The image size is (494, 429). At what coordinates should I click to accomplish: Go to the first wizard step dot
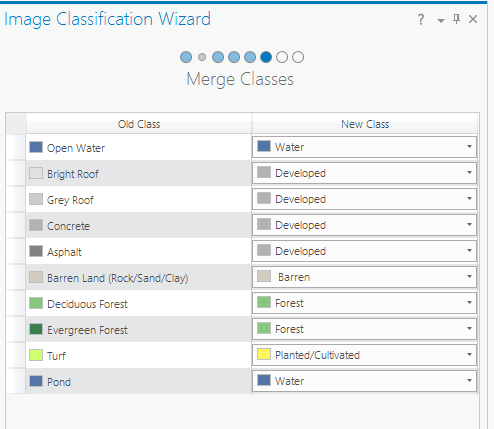point(186,57)
